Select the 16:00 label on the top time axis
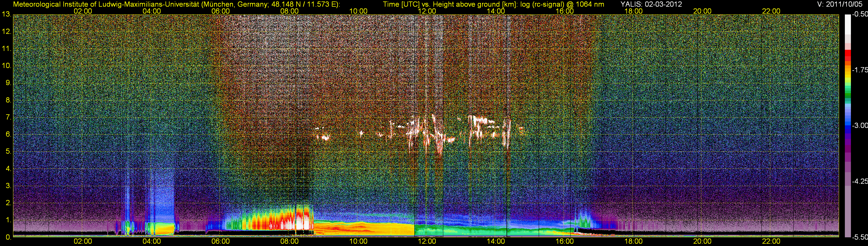 pyautogui.click(x=564, y=11)
